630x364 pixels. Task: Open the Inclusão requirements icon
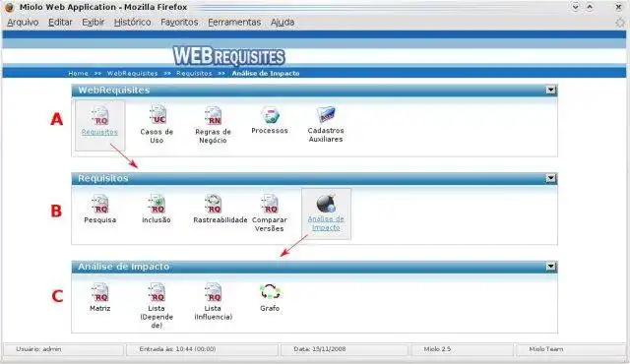(157, 204)
